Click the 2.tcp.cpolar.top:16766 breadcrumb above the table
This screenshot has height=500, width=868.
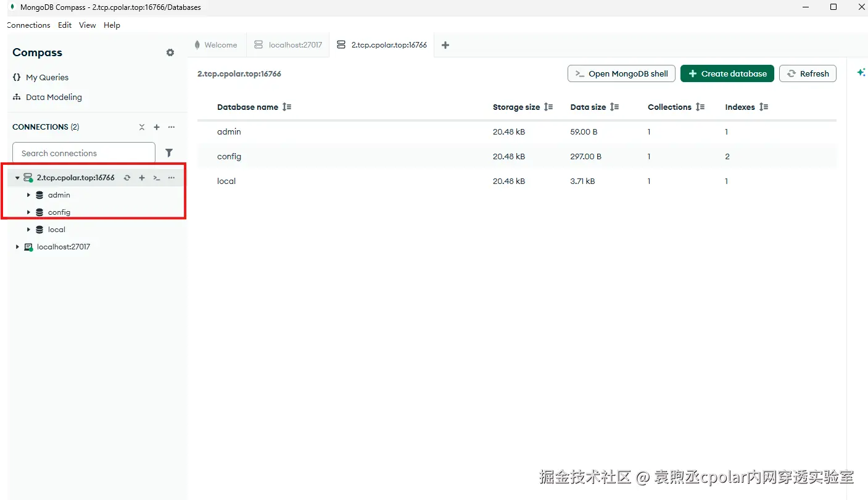click(x=239, y=73)
